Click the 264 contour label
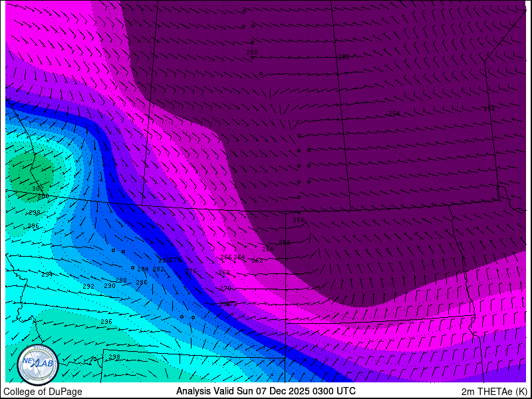Image resolution: width=532 pixels, height=399 pixels. [239, 257]
